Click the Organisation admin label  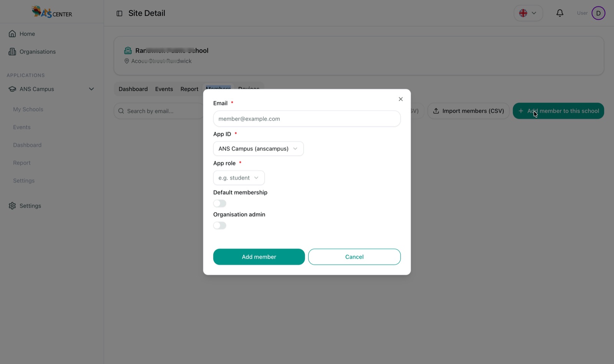[x=239, y=214]
